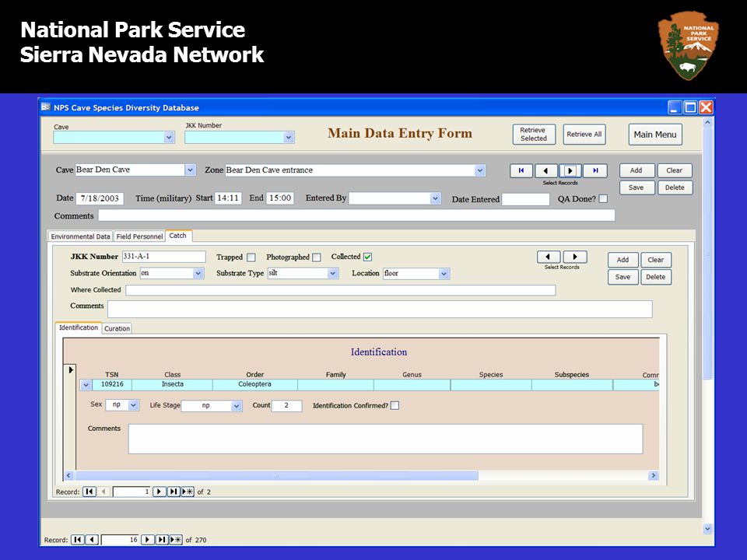Image resolution: width=747 pixels, height=560 pixels.
Task: Jump to first record in the 'of 2' navigator
Action: (x=89, y=492)
